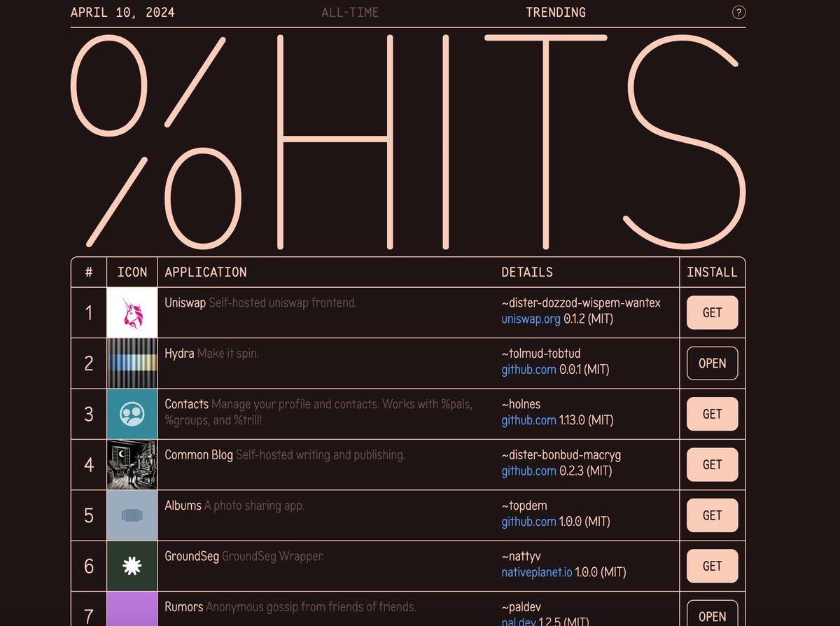Get the Uniswap app

click(x=712, y=312)
